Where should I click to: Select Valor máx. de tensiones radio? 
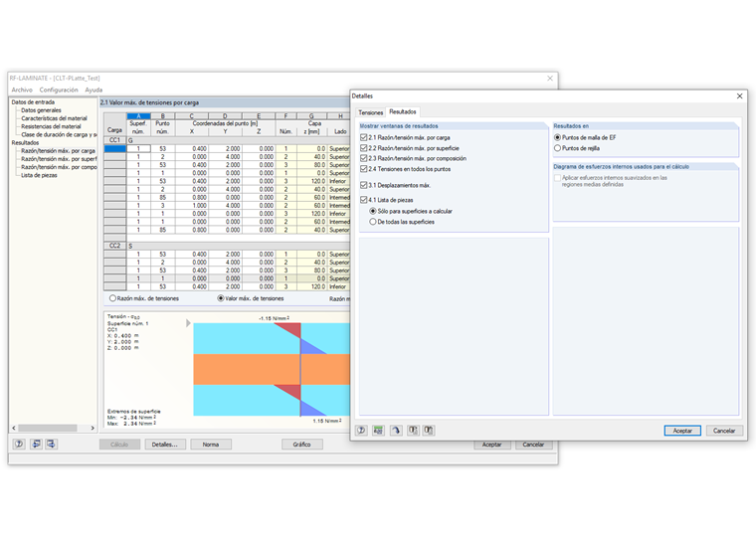tap(221, 298)
